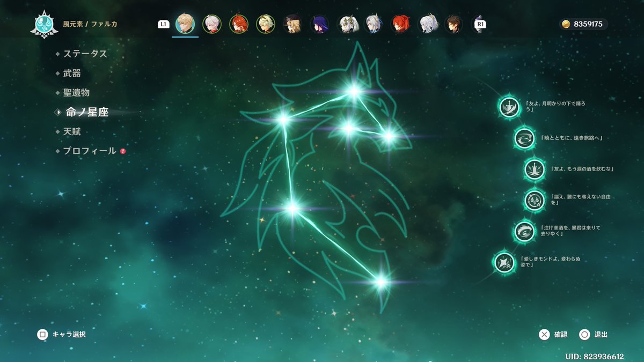Select the 命ノ星座 menu entry
Viewport: 644px width, 362px height.
[x=87, y=112]
